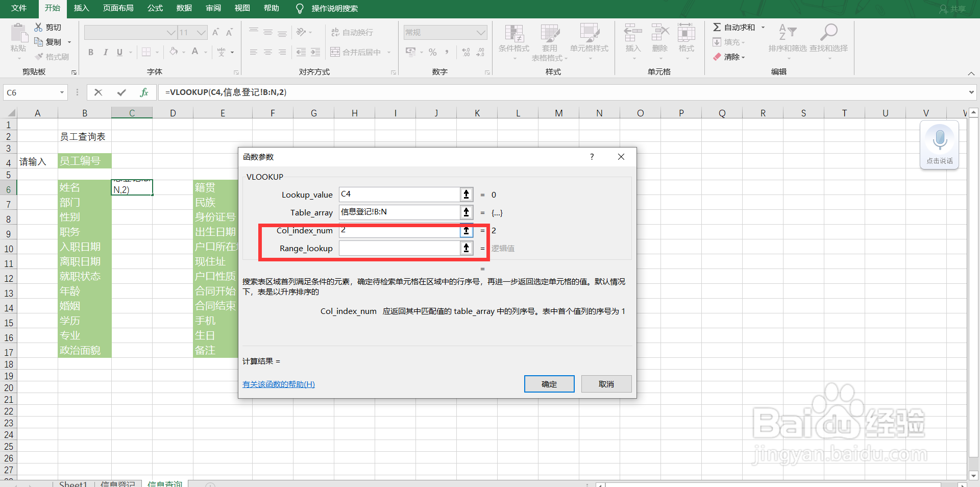Click the Range_lookup input field
The width and height of the screenshot is (980, 487).
point(399,249)
